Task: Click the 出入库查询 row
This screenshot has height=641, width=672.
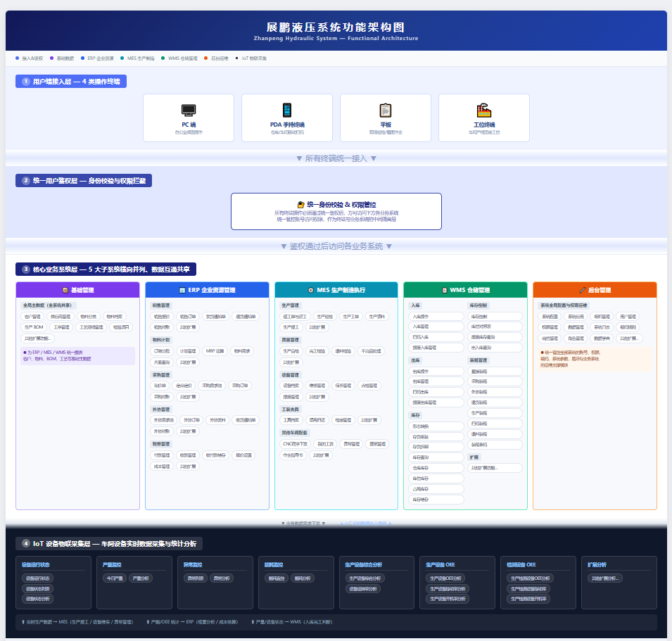Action: (495, 348)
